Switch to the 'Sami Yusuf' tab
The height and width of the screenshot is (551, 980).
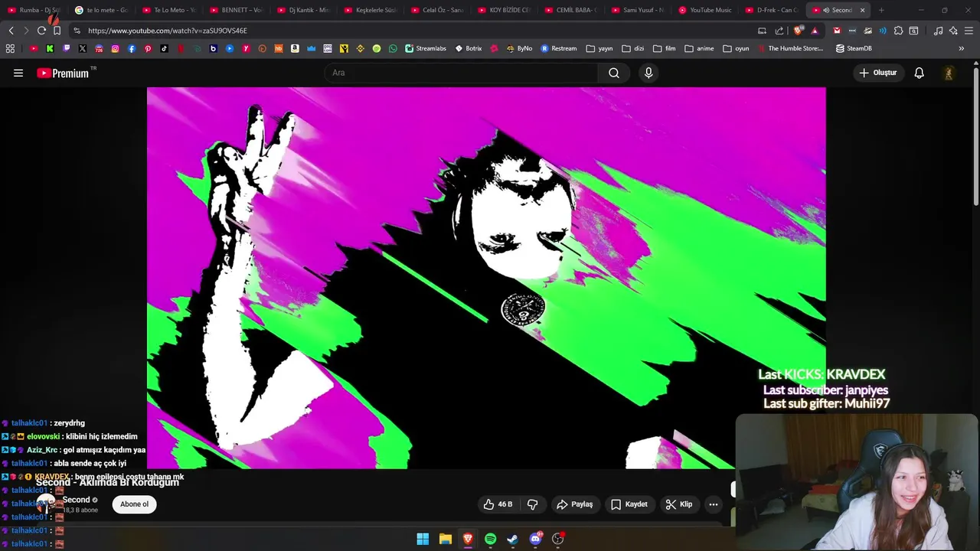coord(638,10)
